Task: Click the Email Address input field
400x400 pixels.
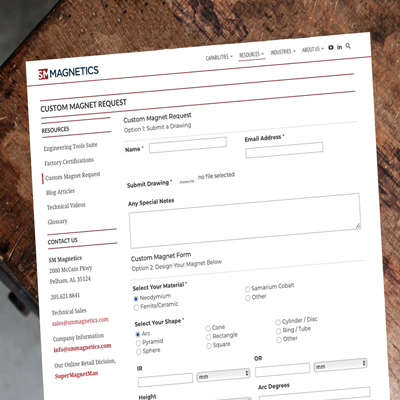Action: [284, 150]
